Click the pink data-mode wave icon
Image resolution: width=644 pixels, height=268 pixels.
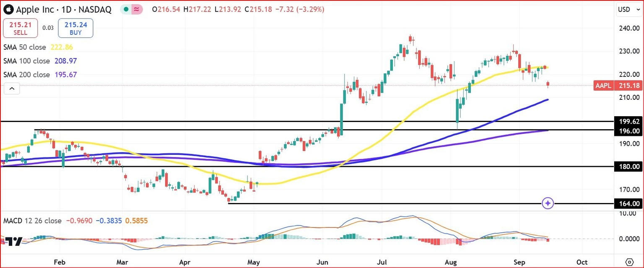(137, 10)
